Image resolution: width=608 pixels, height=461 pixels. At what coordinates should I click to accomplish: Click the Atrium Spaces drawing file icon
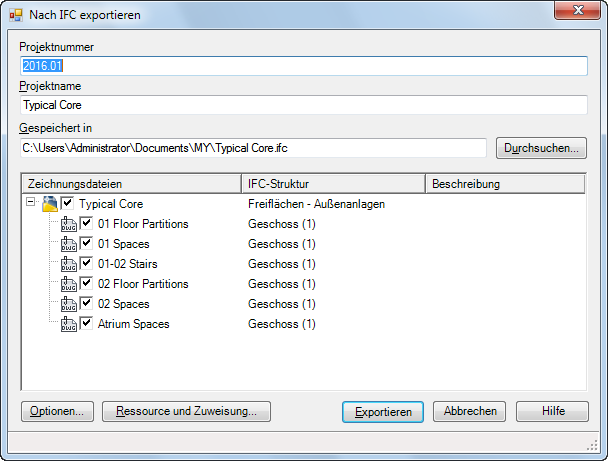pyautogui.click(x=69, y=324)
